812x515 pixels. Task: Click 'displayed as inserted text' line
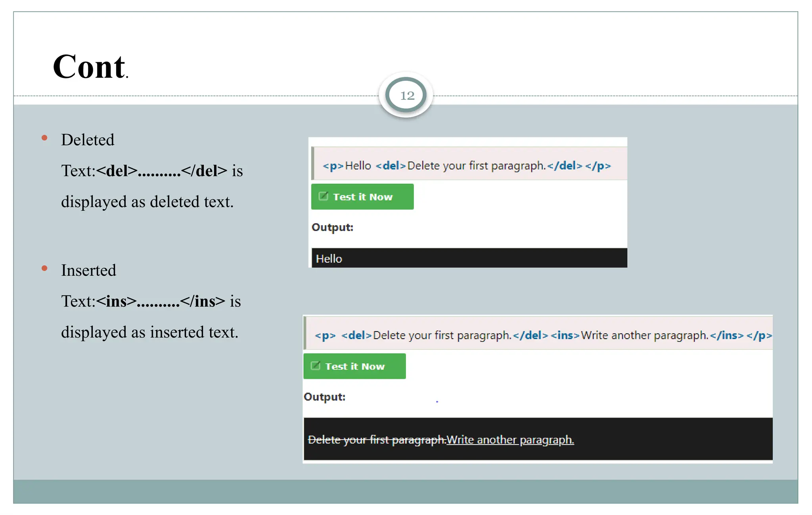[149, 332]
